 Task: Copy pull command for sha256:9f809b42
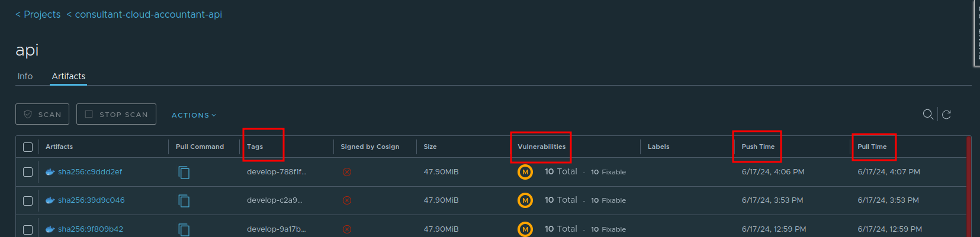coord(184,229)
